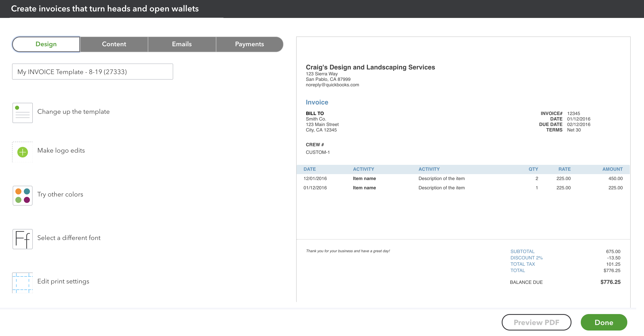Viewport: 644px width, 336px height.
Task: Open the Emails tab
Action: click(182, 44)
